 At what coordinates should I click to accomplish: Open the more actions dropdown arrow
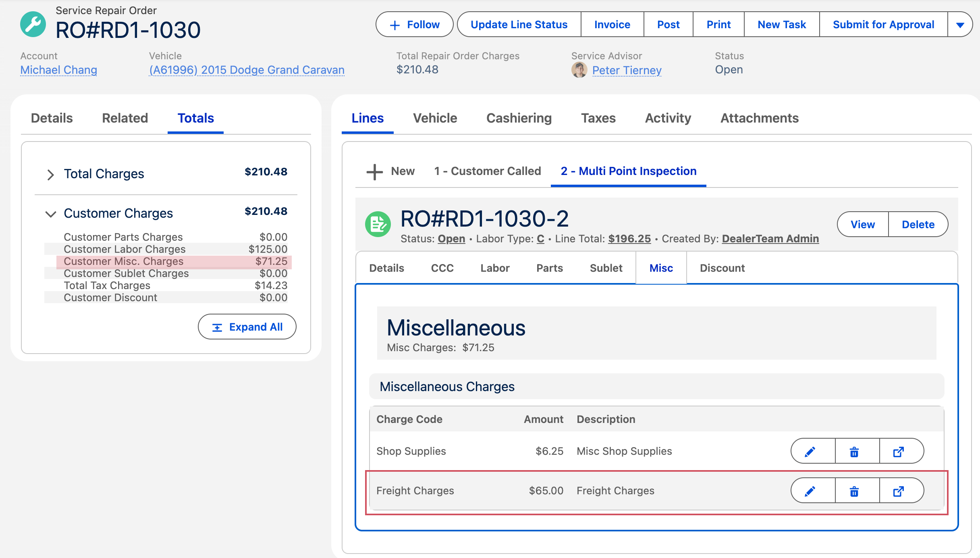point(960,25)
